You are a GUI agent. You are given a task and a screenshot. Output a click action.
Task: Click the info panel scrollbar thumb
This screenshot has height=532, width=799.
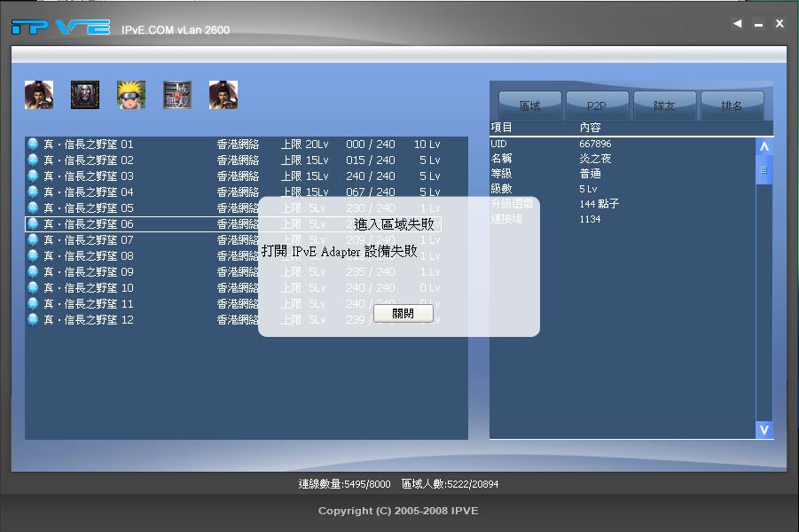pyautogui.click(x=764, y=170)
